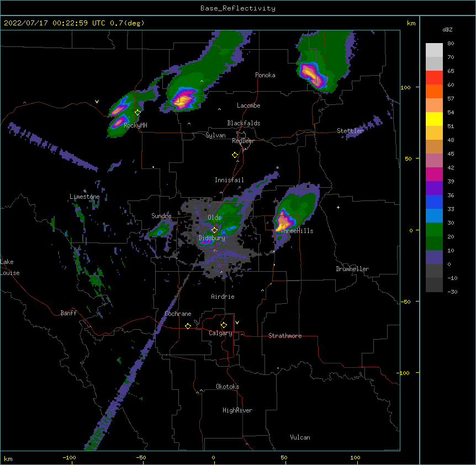The image size is (476, 465).
Task: Click the storm cell core over ThreeHills
Action: coord(283,223)
